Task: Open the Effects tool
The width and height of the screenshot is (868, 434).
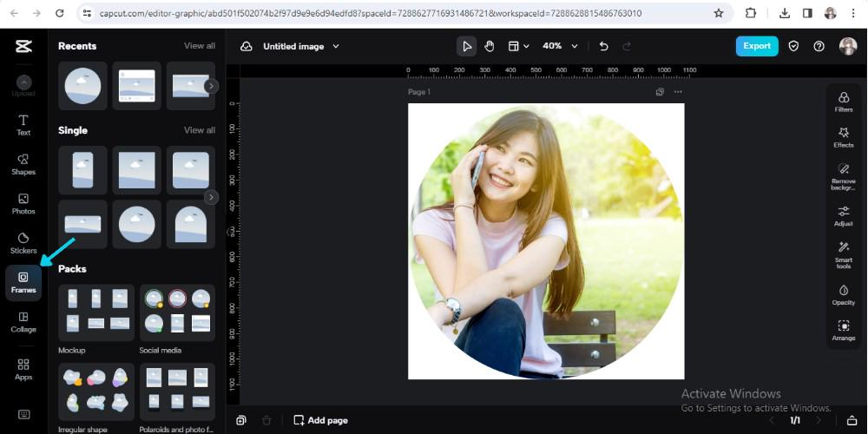Action: [843, 137]
